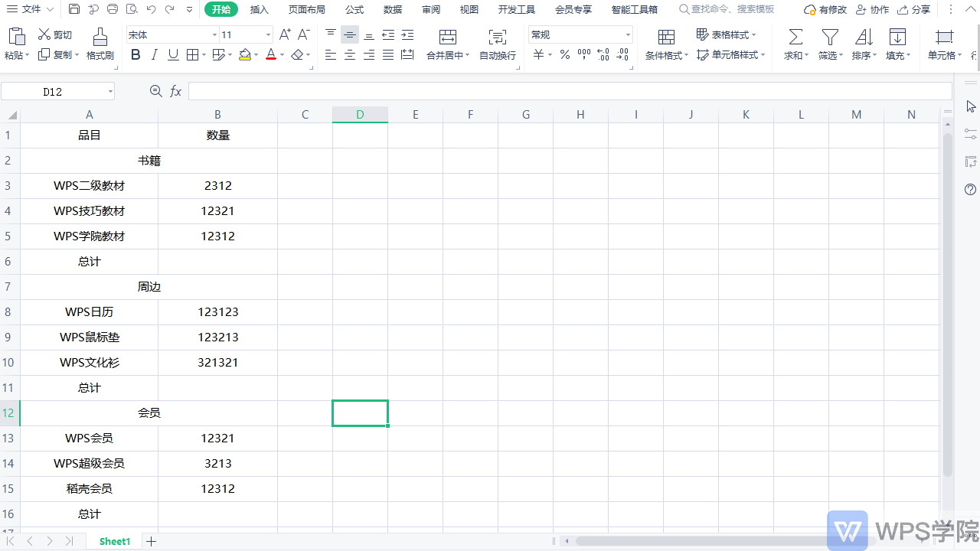Click the yellow fill color swatch
The width and height of the screenshot is (980, 551).
coord(245,54)
